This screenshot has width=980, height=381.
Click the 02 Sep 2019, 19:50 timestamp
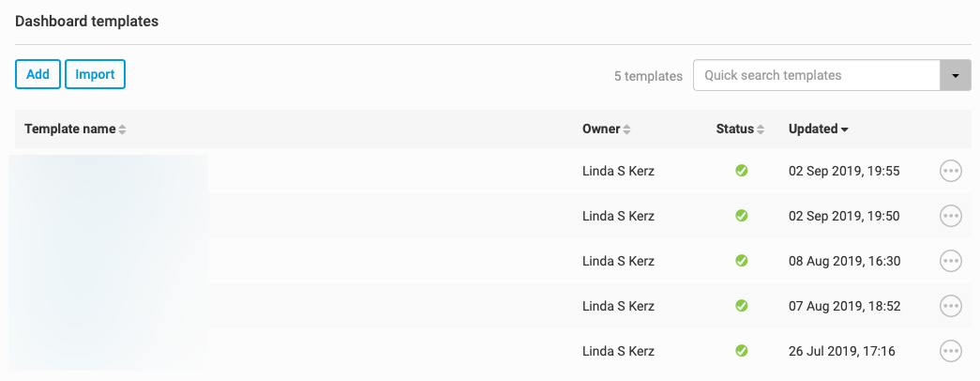[844, 216]
